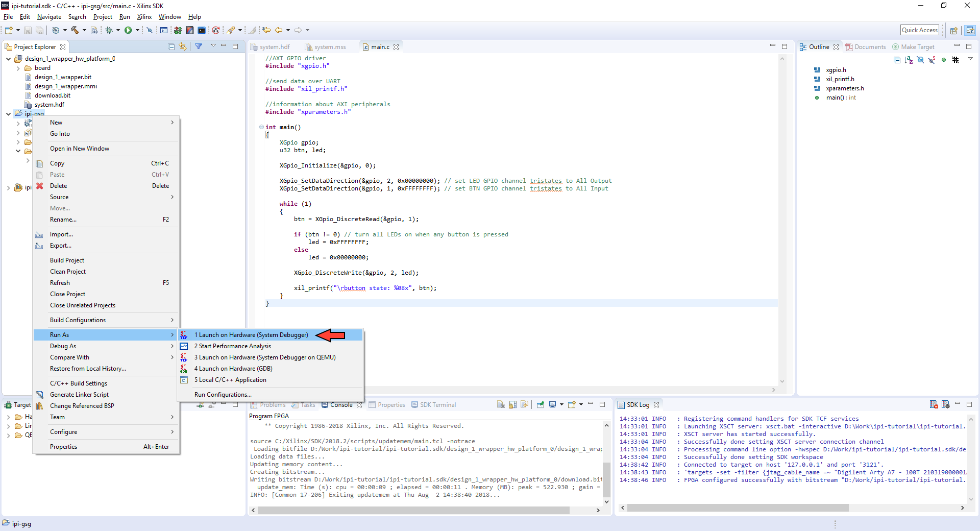Collapse the design_1_wrapper_hw_platform_0 tree node
This screenshot has width=980, height=531.
point(8,59)
